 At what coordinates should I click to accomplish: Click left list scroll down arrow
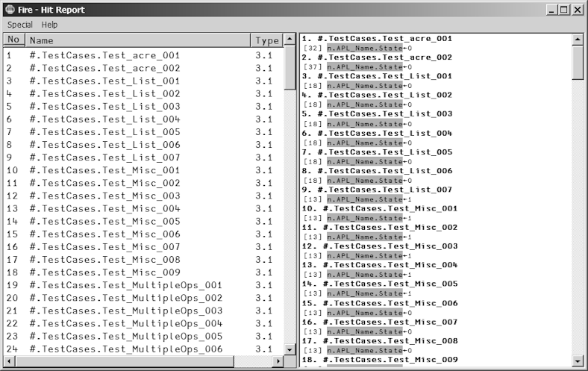click(x=290, y=349)
